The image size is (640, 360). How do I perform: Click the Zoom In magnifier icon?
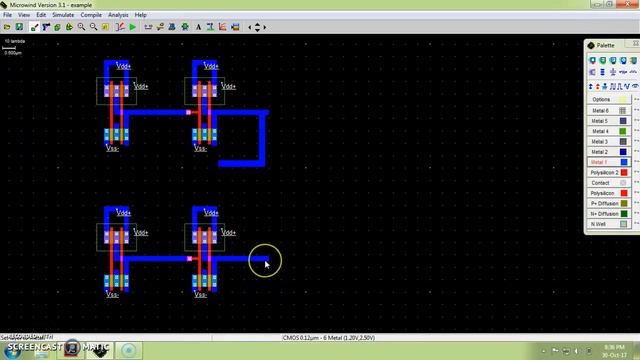click(81, 27)
